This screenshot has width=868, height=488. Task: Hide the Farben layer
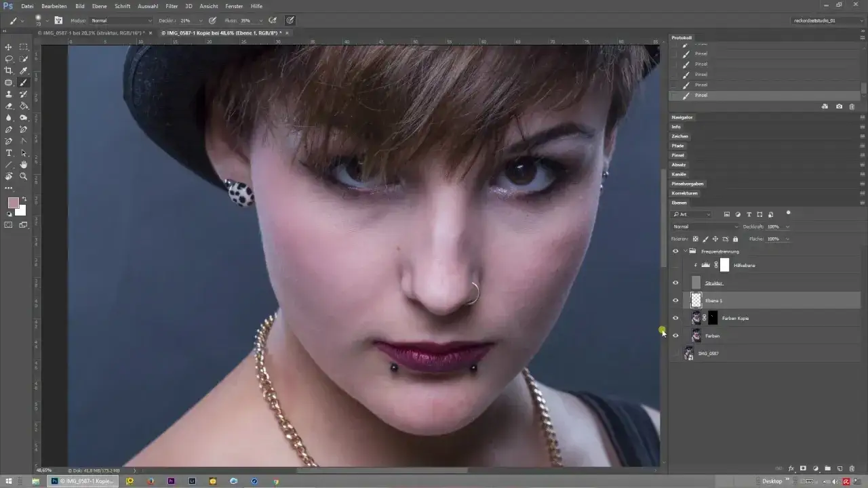coord(676,336)
